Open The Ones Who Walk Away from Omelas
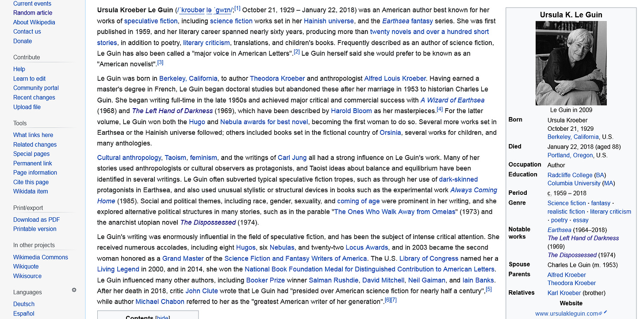 click(395, 212)
